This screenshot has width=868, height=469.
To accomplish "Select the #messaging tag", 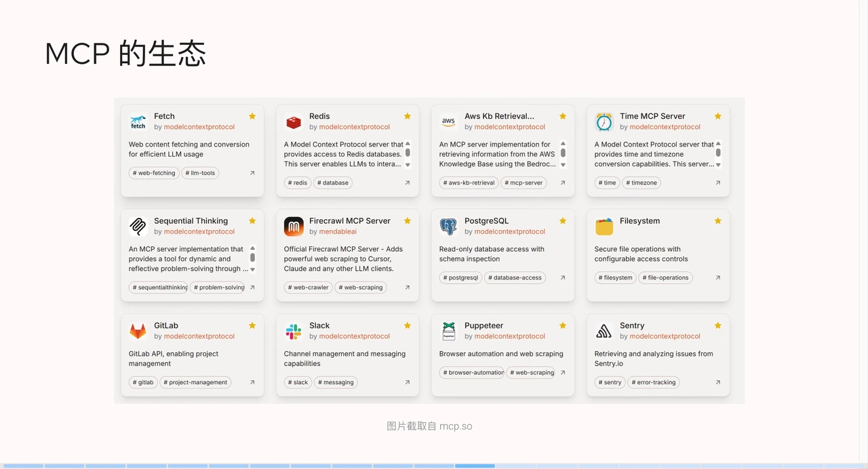I will pos(336,382).
